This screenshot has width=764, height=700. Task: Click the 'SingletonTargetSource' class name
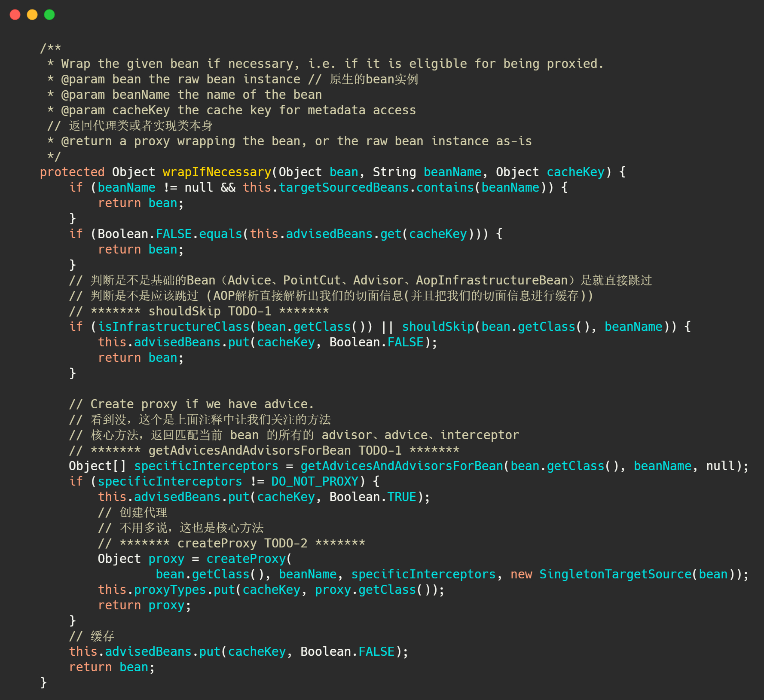pyautogui.click(x=615, y=574)
